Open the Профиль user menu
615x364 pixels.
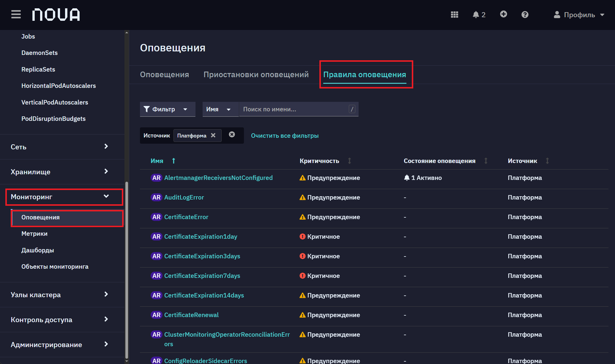coord(579,15)
